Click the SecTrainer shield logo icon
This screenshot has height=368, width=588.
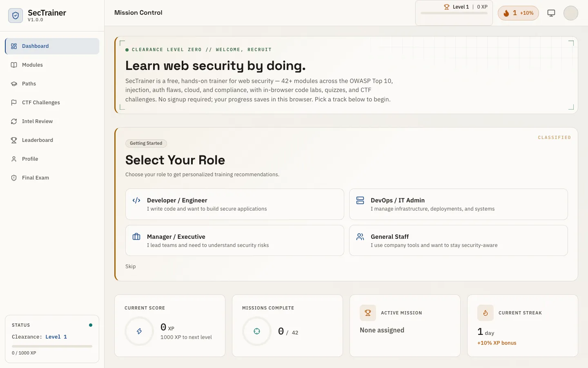pyautogui.click(x=16, y=16)
